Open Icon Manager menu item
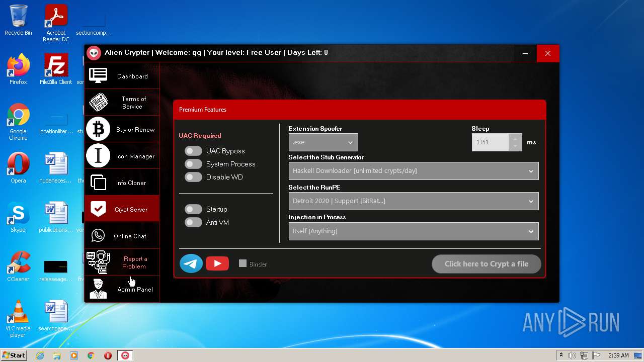 pos(122,156)
